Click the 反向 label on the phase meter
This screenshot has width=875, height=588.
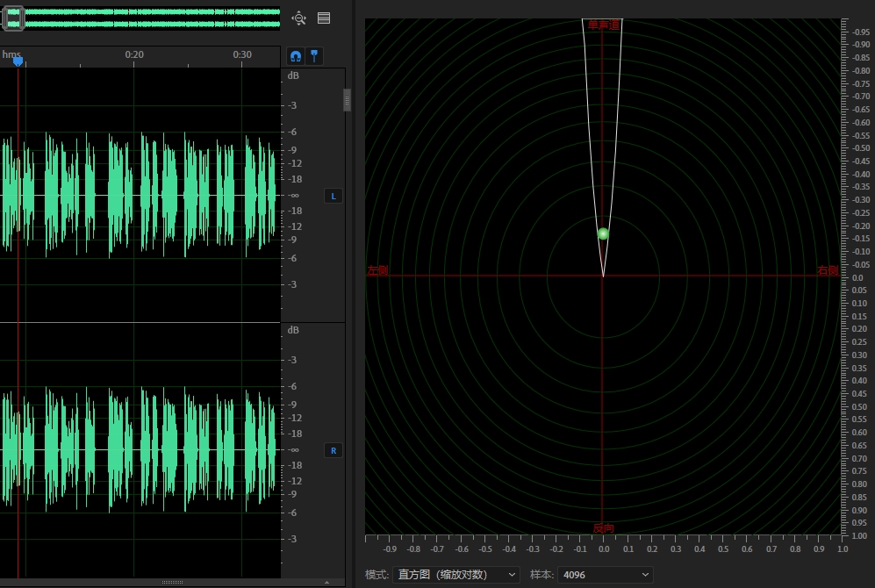[x=603, y=527]
